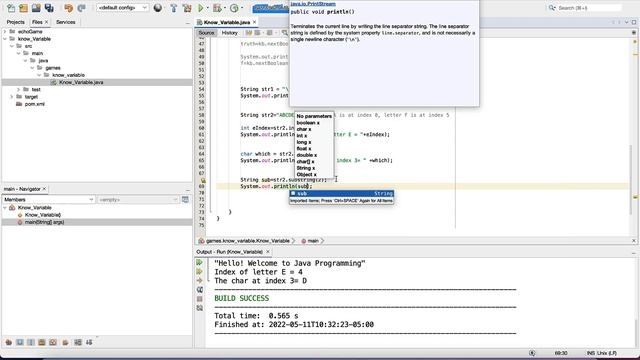
Task: Toggle Show Fields filter in Navigator
Action: 20,342
